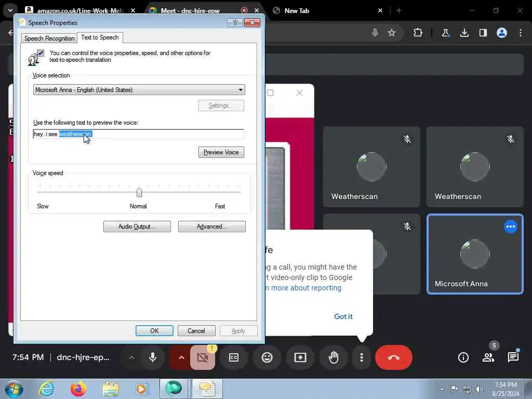Open a new browser tab with plus
Image resolution: width=532 pixels, height=399 pixels.
coord(399,10)
